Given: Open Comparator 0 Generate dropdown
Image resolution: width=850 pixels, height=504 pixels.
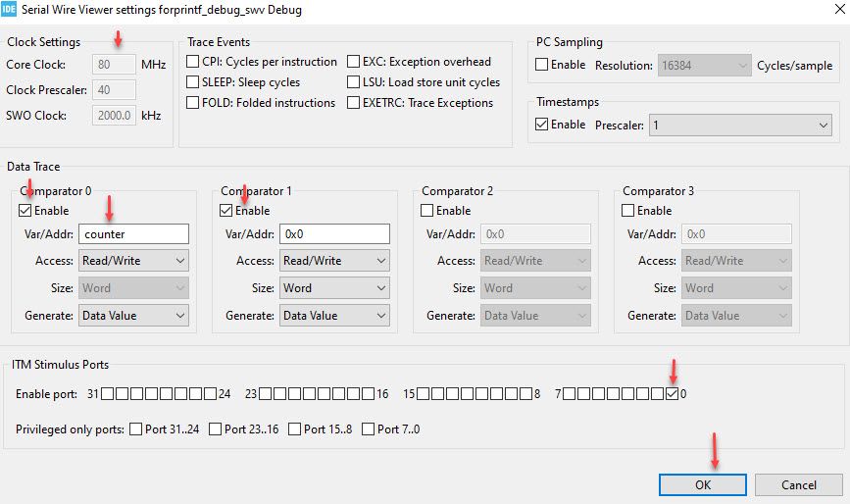Looking at the screenshot, I should 134,316.
